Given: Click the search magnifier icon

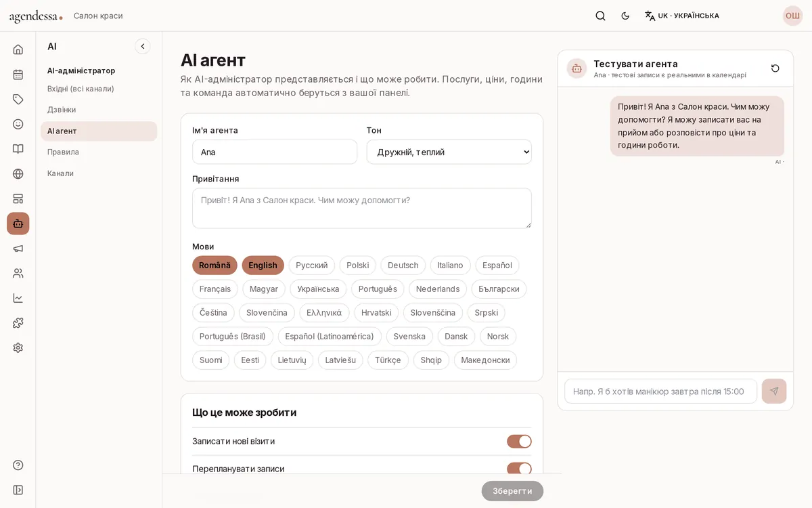Looking at the screenshot, I should pos(600,16).
